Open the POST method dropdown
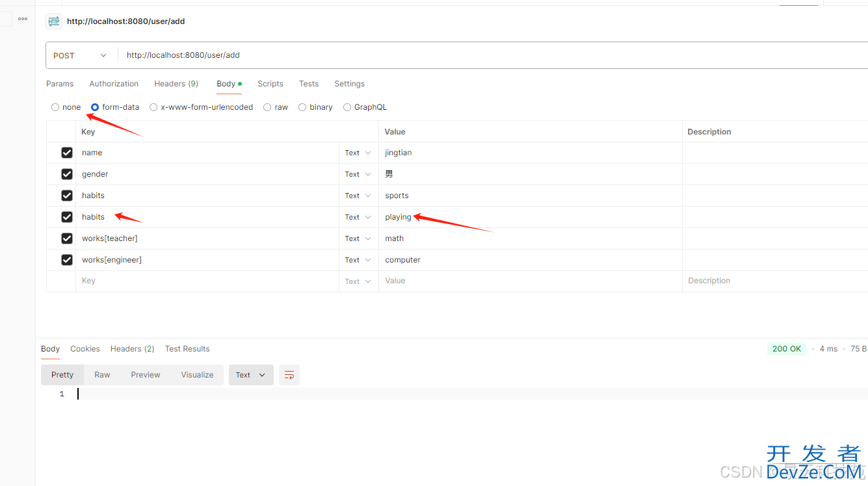This screenshot has width=868, height=486. pos(81,55)
